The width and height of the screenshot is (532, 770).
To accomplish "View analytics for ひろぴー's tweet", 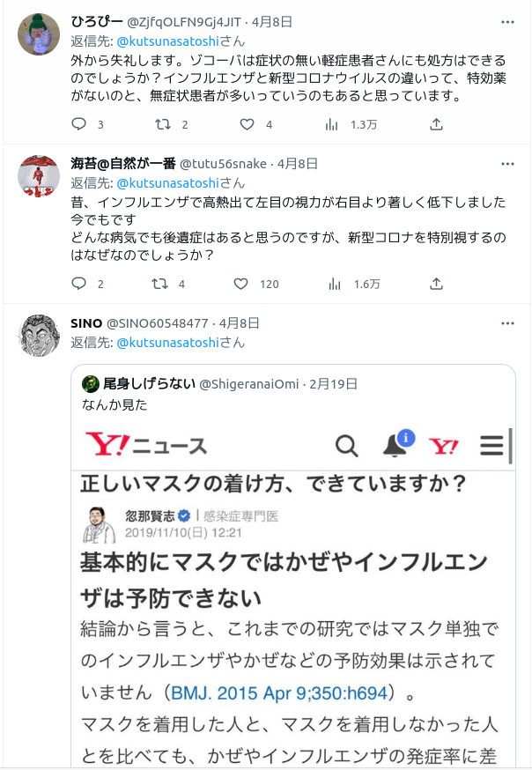I will (x=332, y=125).
